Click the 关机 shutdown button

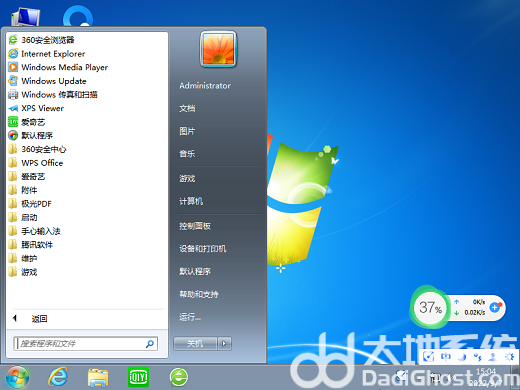coord(195,343)
